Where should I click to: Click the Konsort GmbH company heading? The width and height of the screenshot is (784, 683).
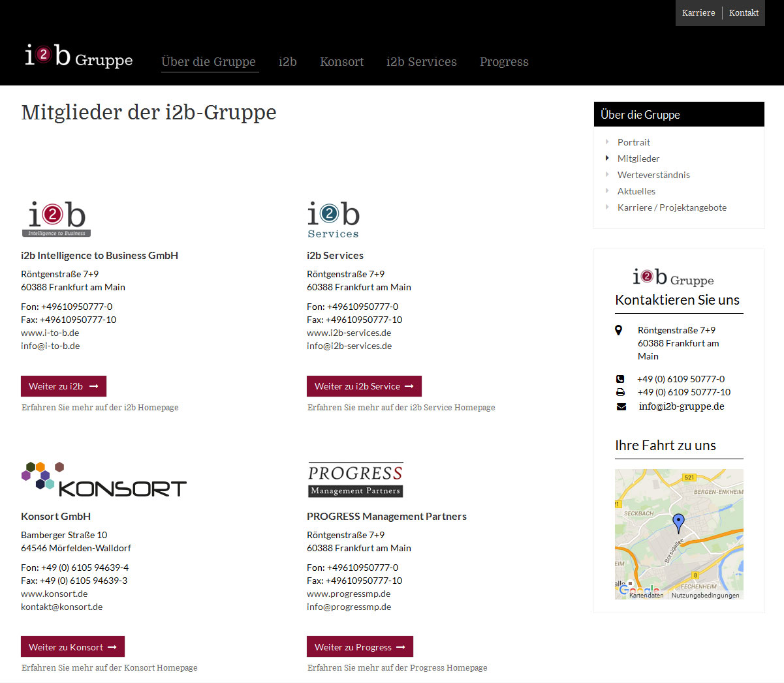[55, 517]
